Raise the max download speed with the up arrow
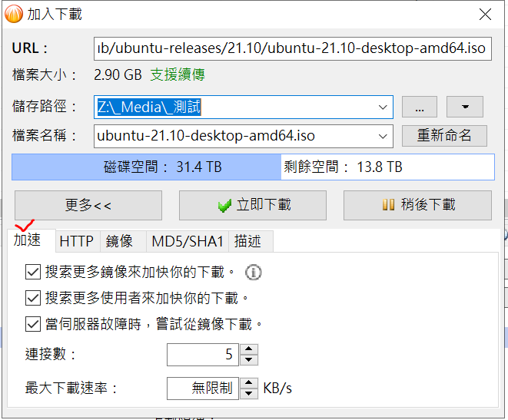The image size is (508, 420). tap(249, 383)
